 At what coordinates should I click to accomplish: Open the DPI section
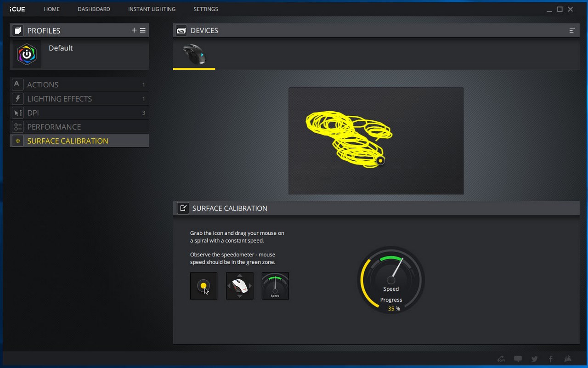[79, 113]
